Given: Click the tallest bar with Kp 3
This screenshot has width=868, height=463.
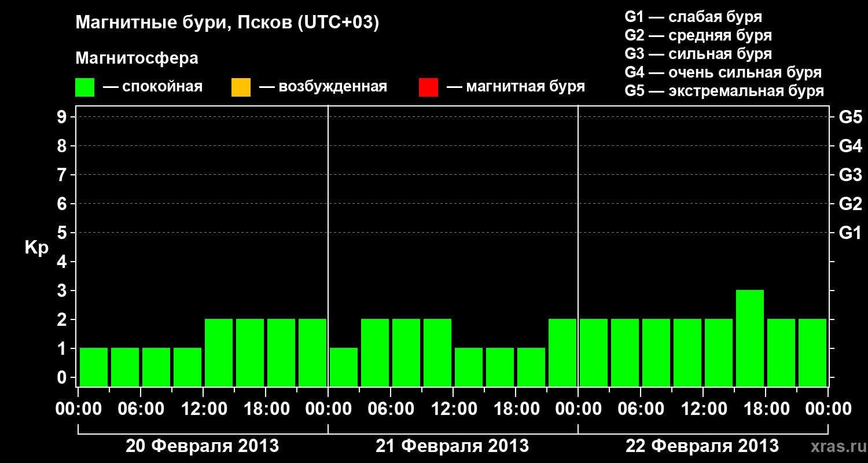Looking at the screenshot, I should (x=750, y=338).
